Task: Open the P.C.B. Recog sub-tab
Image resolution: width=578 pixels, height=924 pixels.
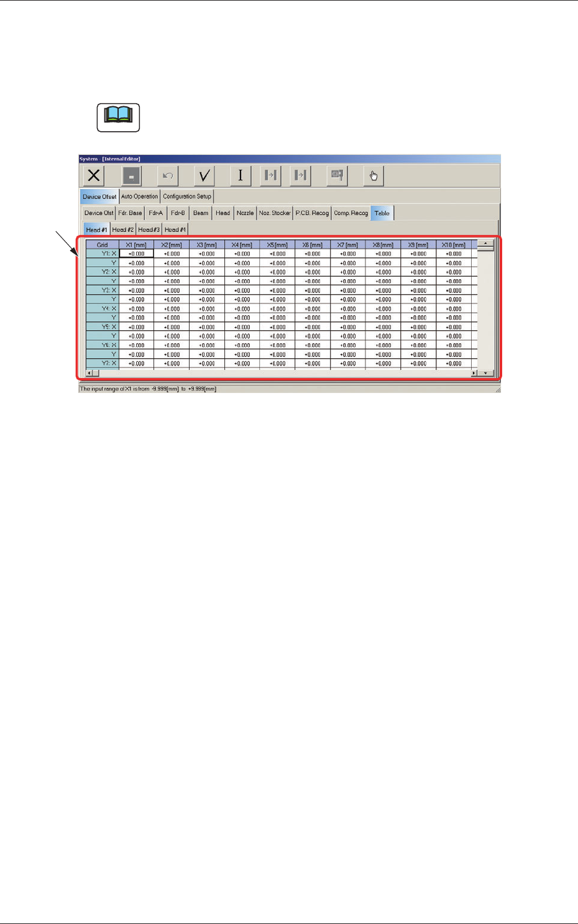Action: tap(312, 213)
